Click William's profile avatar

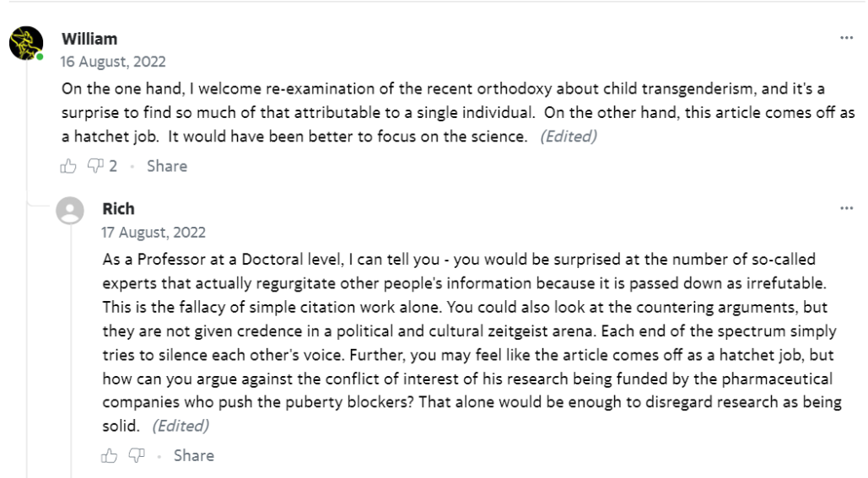pyautogui.click(x=26, y=43)
